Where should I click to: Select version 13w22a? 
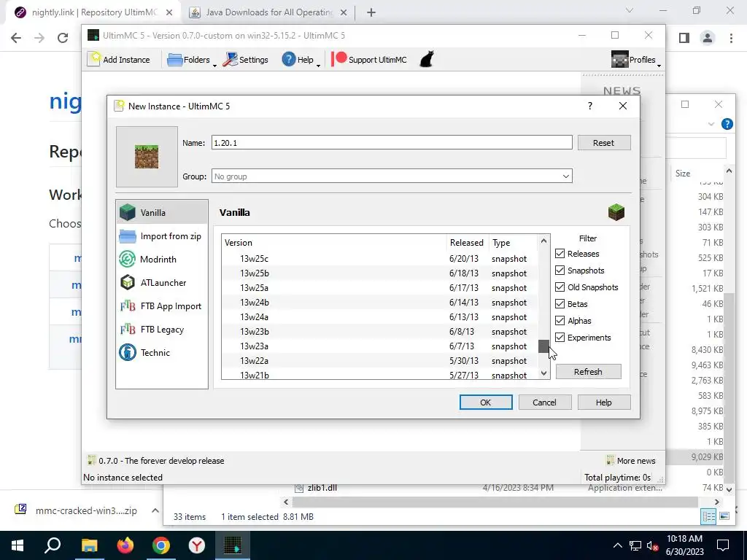click(x=379, y=361)
